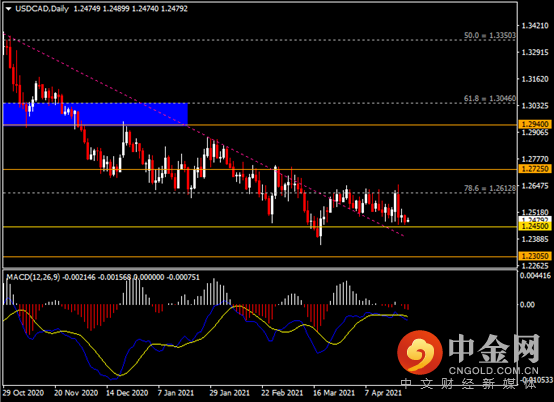Click the 1.29400 orange price label
This screenshot has width=554, height=402.
535,124
